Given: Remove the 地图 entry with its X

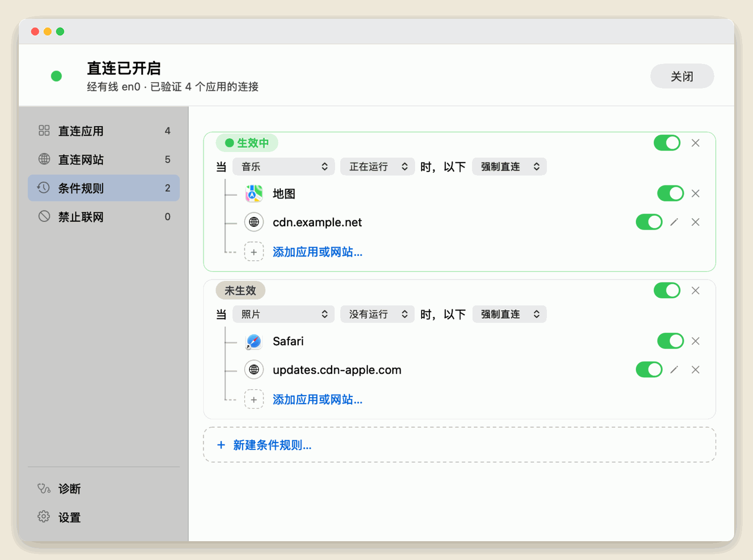Looking at the screenshot, I should tap(695, 193).
